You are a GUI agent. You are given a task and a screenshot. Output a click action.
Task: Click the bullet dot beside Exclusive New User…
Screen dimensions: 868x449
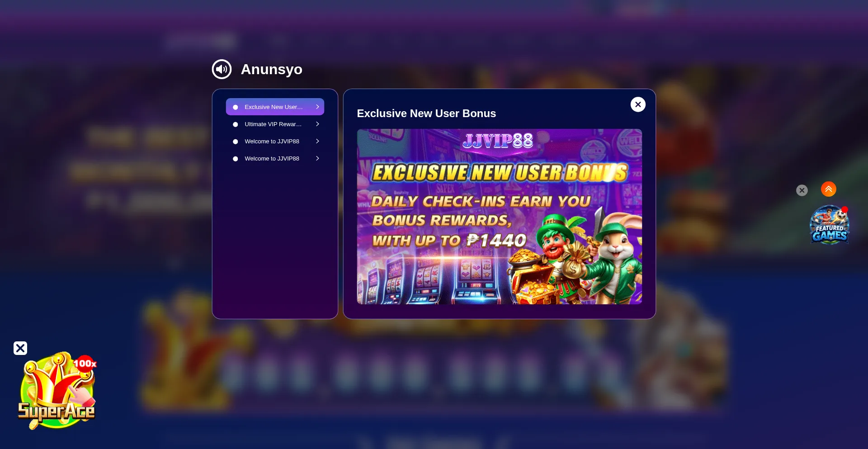point(235,107)
